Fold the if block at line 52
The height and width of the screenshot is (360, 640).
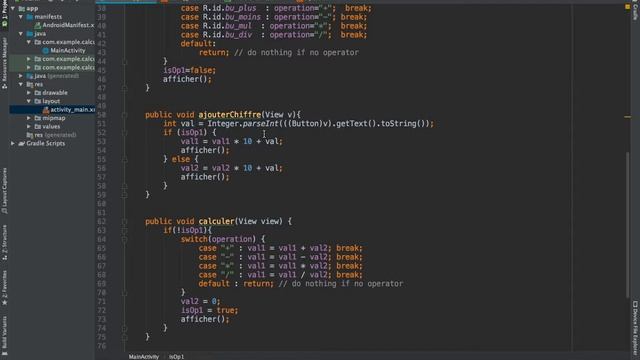[x=124, y=133]
